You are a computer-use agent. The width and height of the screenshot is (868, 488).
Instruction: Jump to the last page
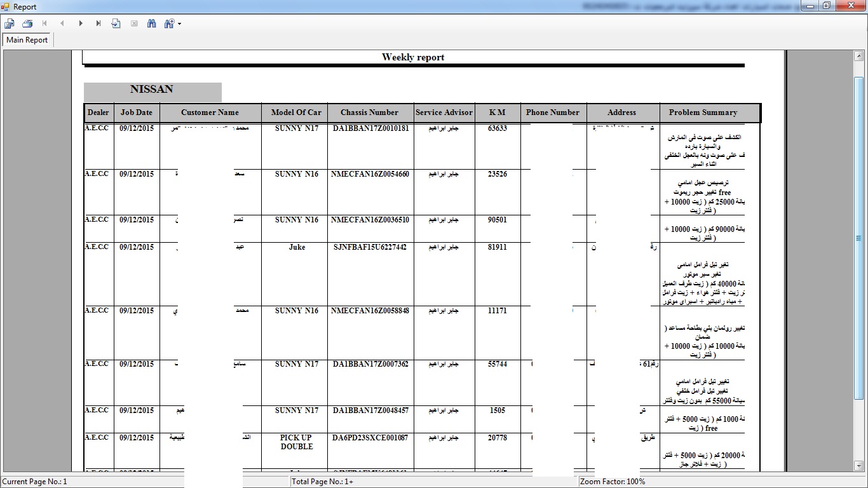tap(98, 24)
